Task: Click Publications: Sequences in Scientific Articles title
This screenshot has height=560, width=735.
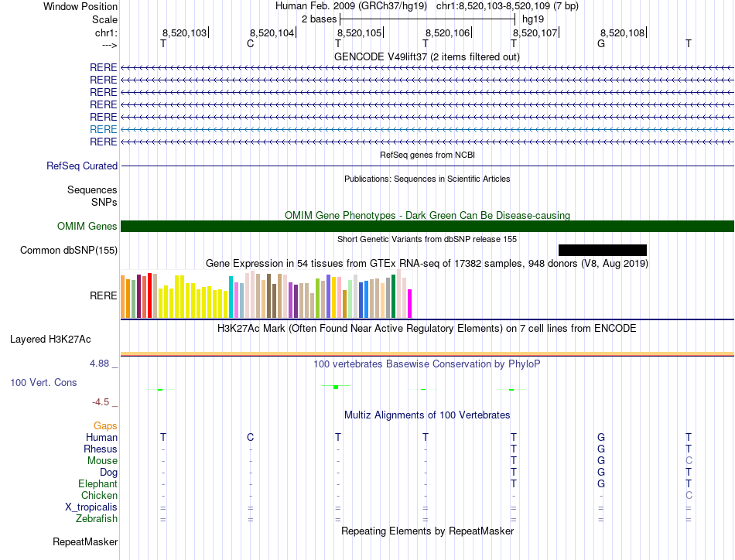Action: pyautogui.click(x=427, y=179)
